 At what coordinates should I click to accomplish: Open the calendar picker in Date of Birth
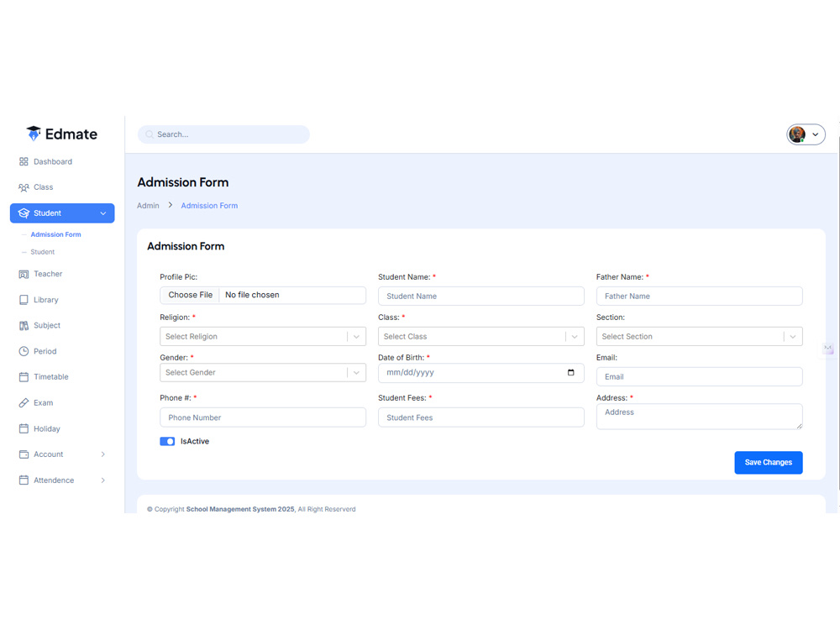click(570, 372)
